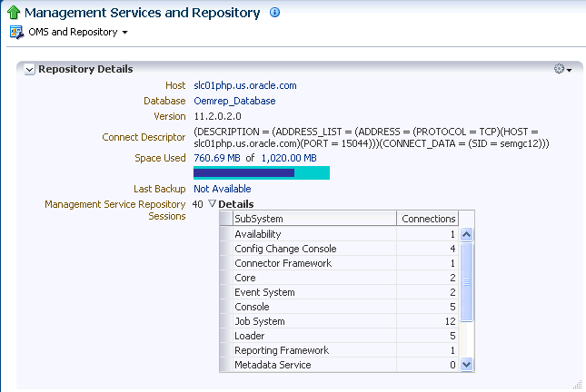Open the Oemrep_Database link
Image resolution: width=586 pixels, height=392 pixels.
point(234,101)
